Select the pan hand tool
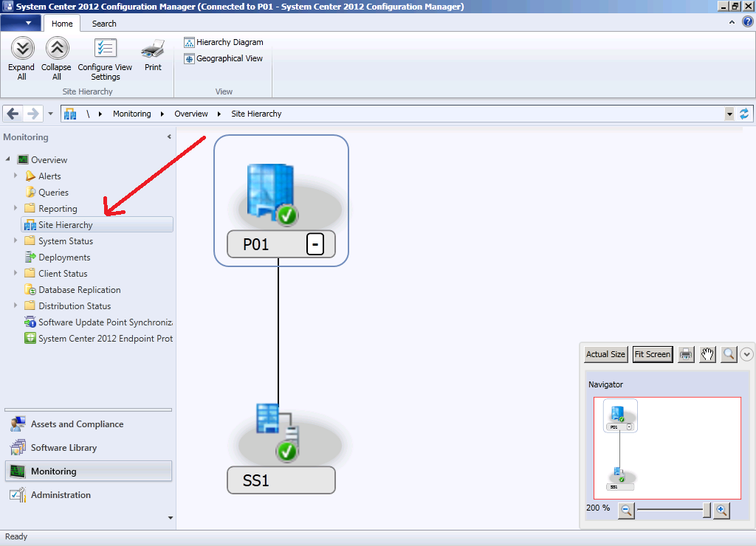Image resolution: width=756 pixels, height=546 pixels. coord(707,355)
